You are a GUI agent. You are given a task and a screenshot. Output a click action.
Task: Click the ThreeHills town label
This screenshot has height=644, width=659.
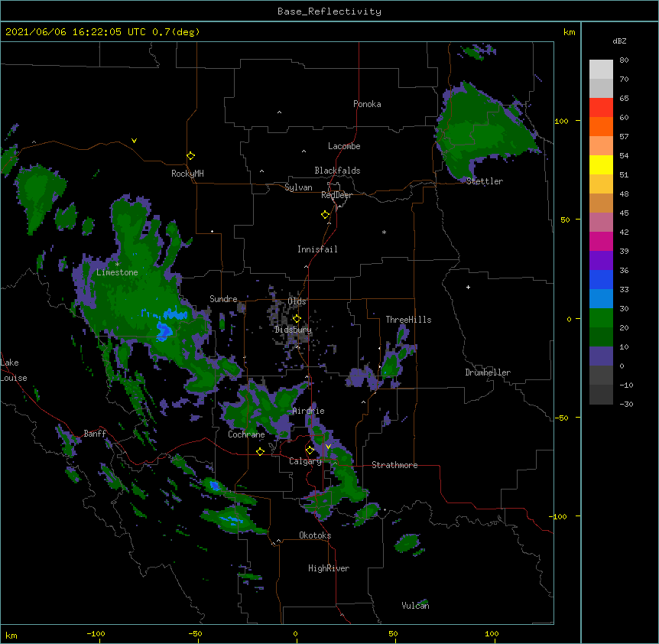(408, 320)
